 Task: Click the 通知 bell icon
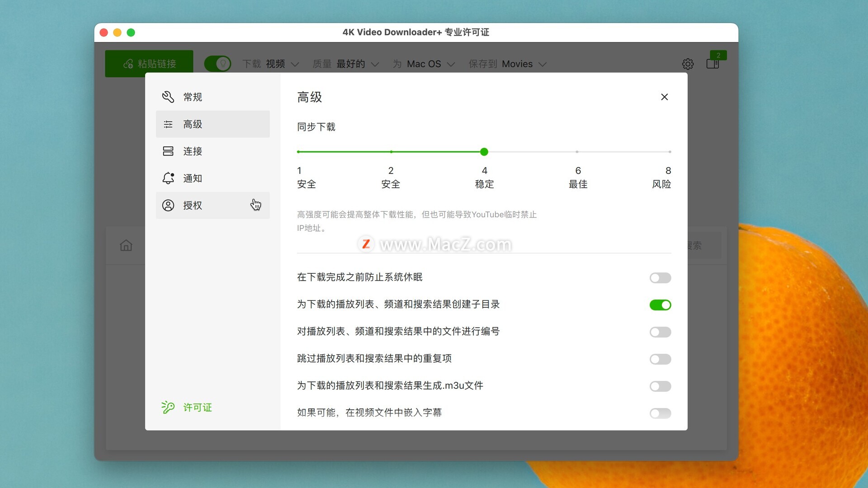(168, 178)
